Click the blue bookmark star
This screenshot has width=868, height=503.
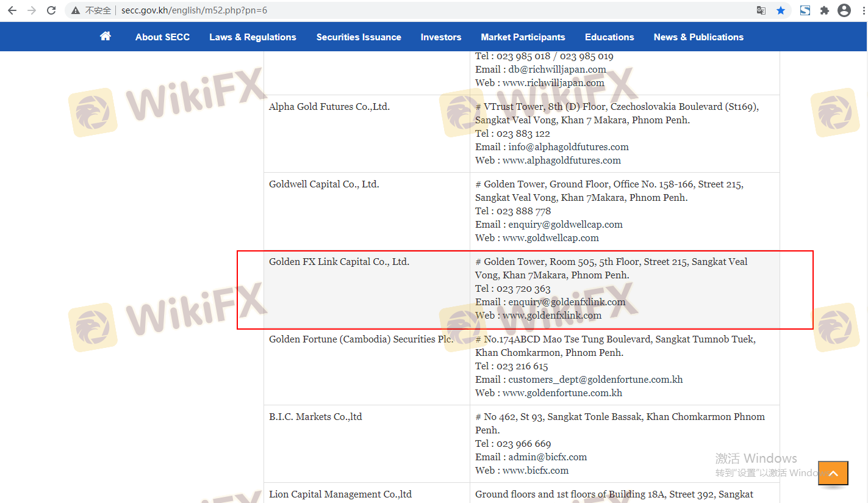click(781, 10)
